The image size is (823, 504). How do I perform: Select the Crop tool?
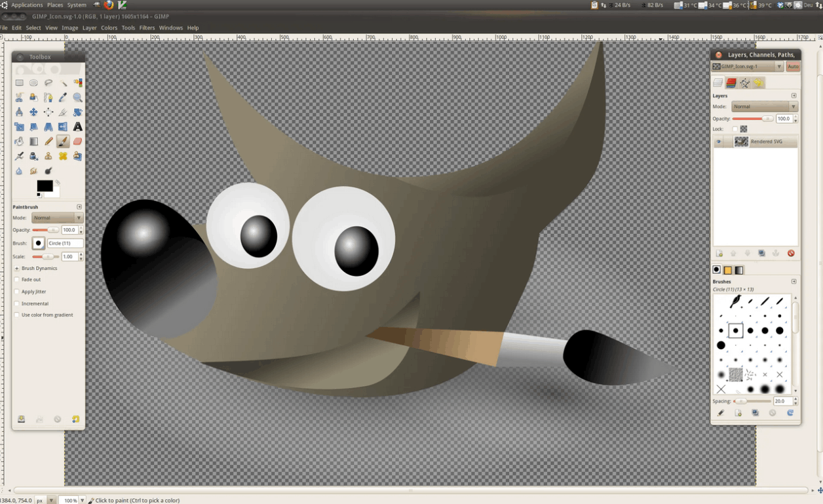coord(63,112)
